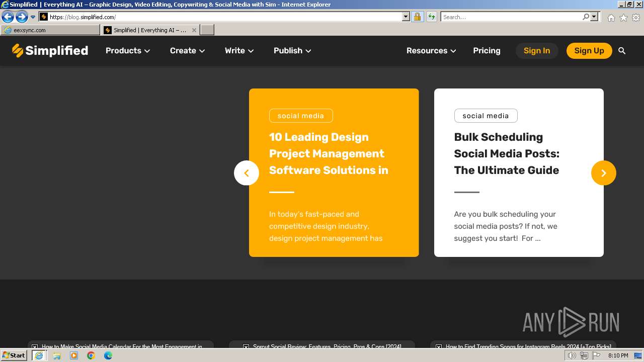Screen dimensions: 644x362
Task: Click the 'Are you bulk scheduling' excerpt
Action: point(506,226)
